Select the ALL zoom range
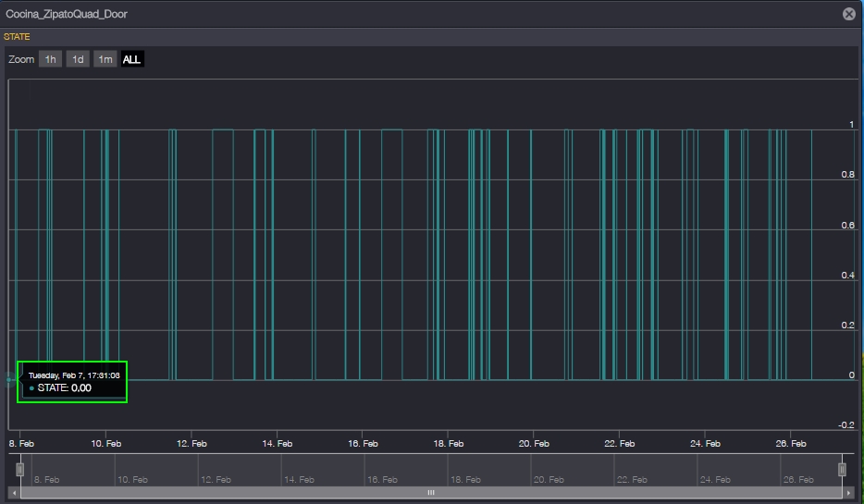Image resolution: width=864 pixels, height=504 pixels. coord(132,59)
